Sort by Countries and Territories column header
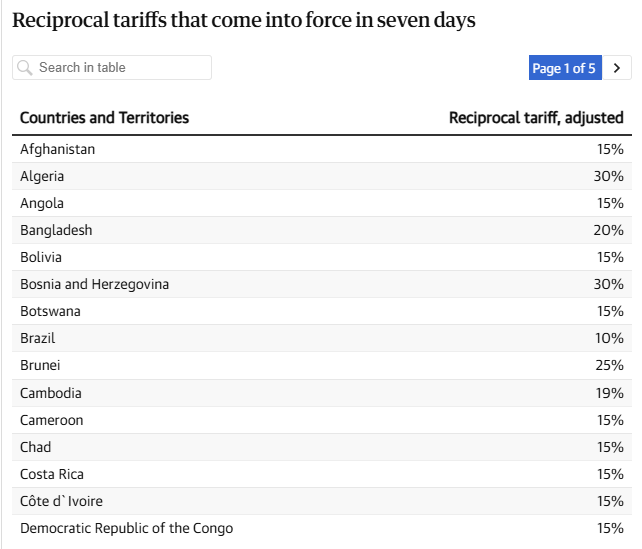 [x=104, y=118]
